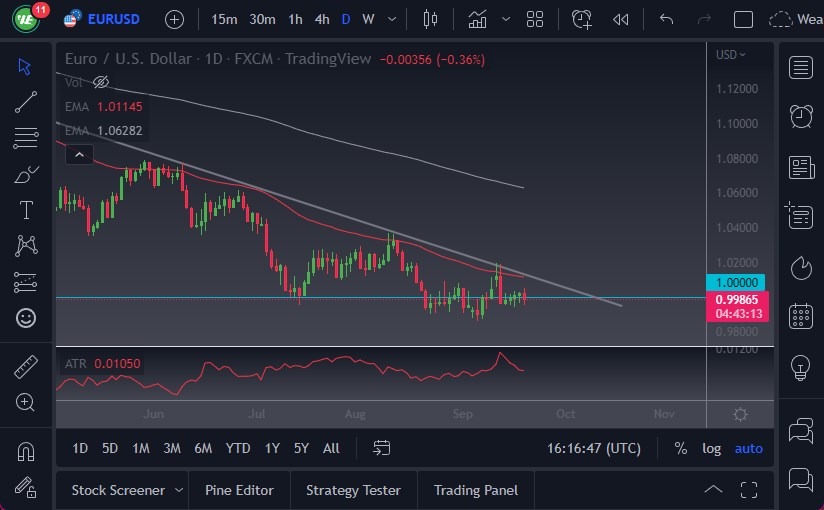Open the emoji icons tool

(26, 318)
